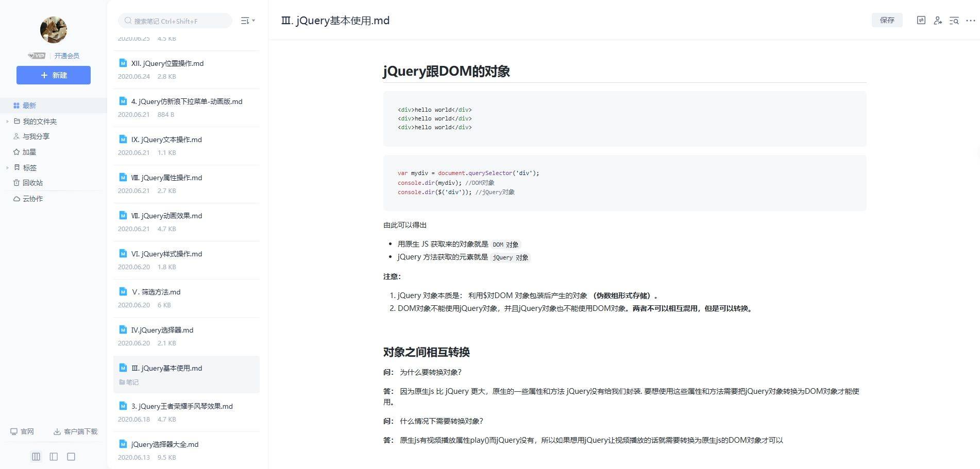Open note 4. jQuery仿新浪下拉菜单-动画版.md
Viewport: 980px width, 469px height.
tap(187, 108)
